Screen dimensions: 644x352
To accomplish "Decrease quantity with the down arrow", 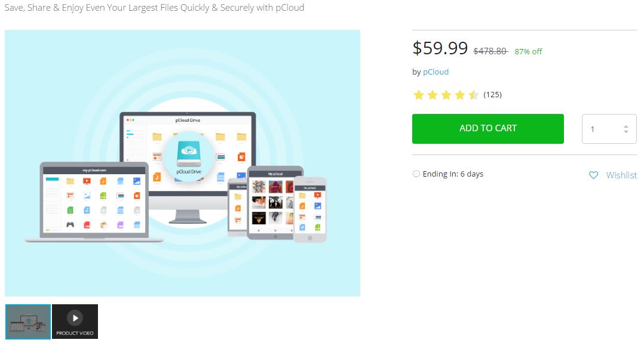I will (x=625, y=132).
